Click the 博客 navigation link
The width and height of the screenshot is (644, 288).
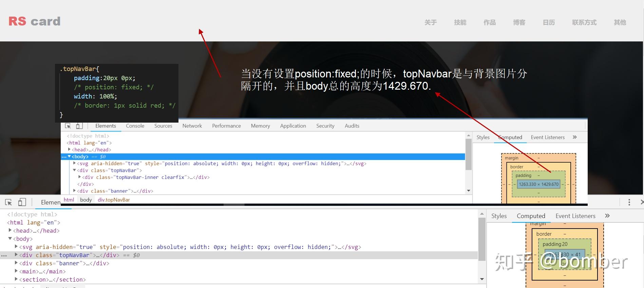[519, 22]
